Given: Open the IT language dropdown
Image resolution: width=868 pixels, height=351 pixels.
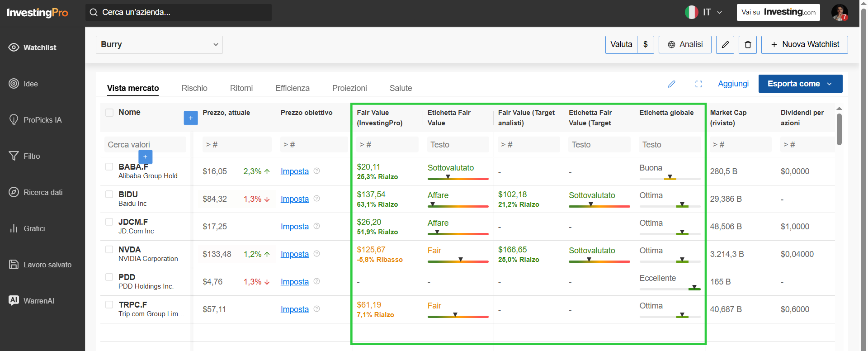Looking at the screenshot, I should [705, 12].
